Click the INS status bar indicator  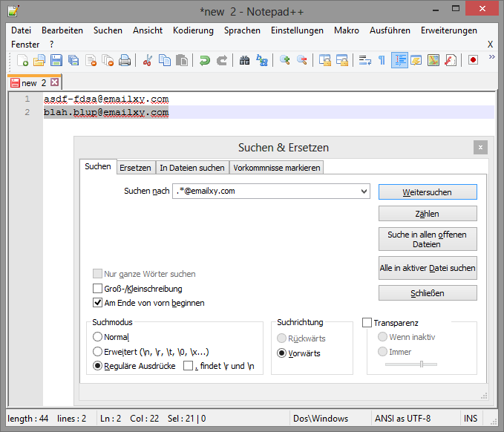[471, 418]
